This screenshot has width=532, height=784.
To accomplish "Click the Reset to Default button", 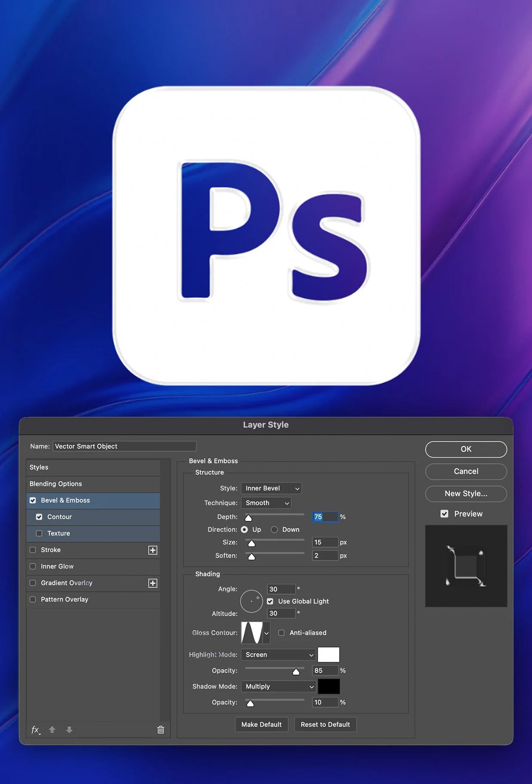I will (325, 725).
